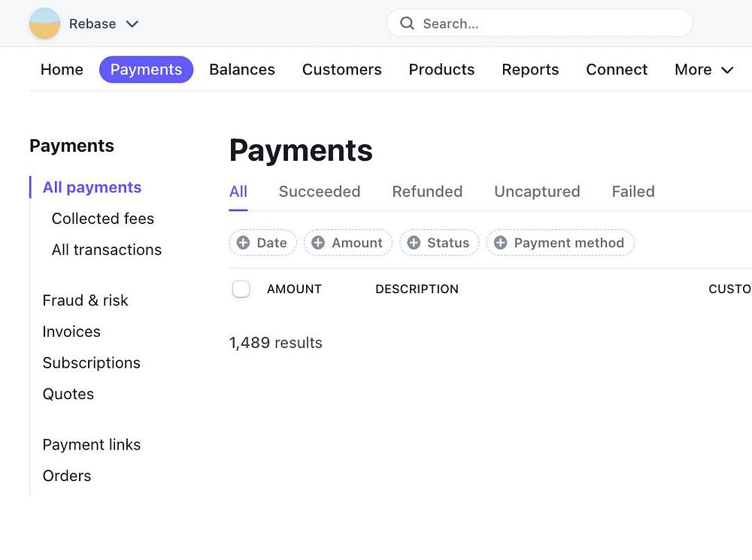Go to Fraud & risk section
The image size is (752, 560).
point(86,301)
